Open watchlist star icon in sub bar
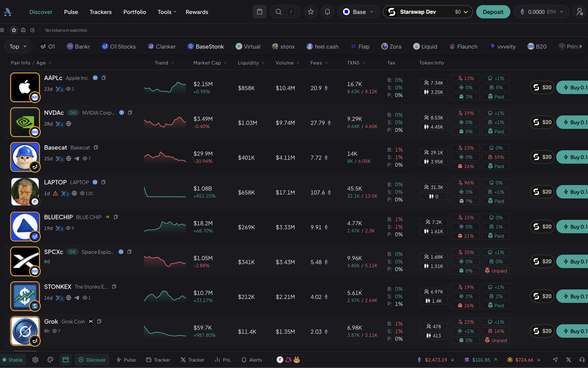 [14, 30]
